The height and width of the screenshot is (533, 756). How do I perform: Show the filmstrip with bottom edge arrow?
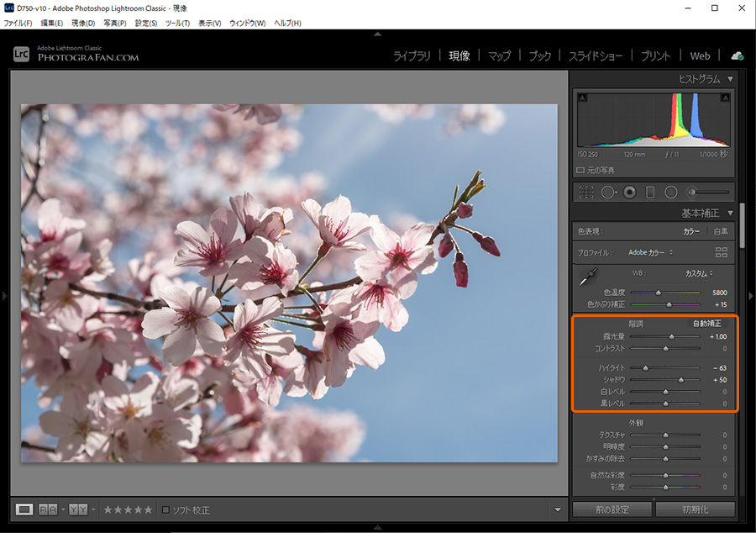pyautogui.click(x=377, y=527)
